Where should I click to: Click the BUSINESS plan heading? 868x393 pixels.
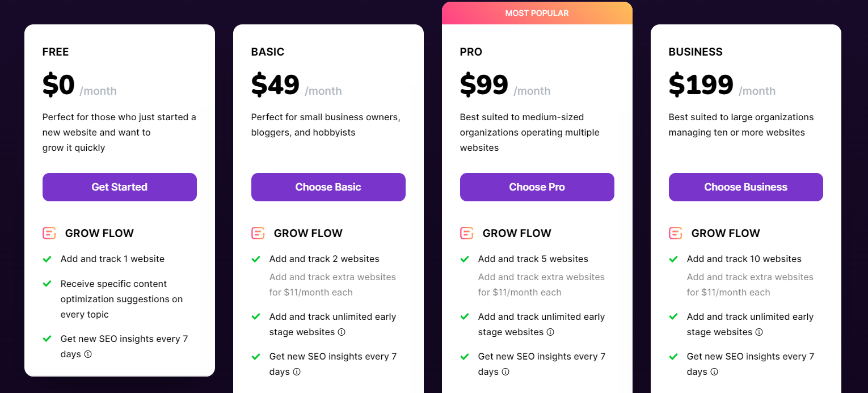click(696, 52)
